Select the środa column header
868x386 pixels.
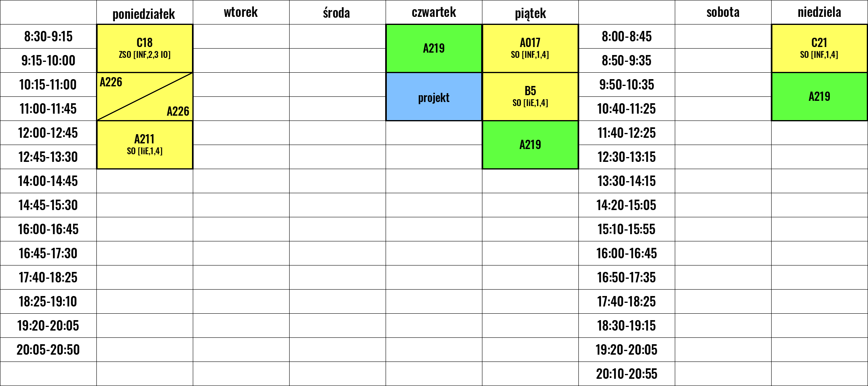tap(337, 12)
